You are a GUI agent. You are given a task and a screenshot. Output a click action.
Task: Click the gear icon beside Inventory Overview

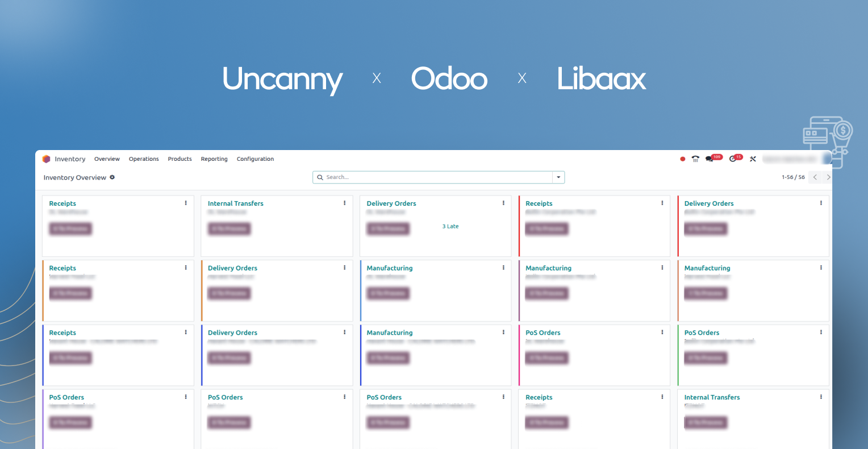[x=112, y=177]
